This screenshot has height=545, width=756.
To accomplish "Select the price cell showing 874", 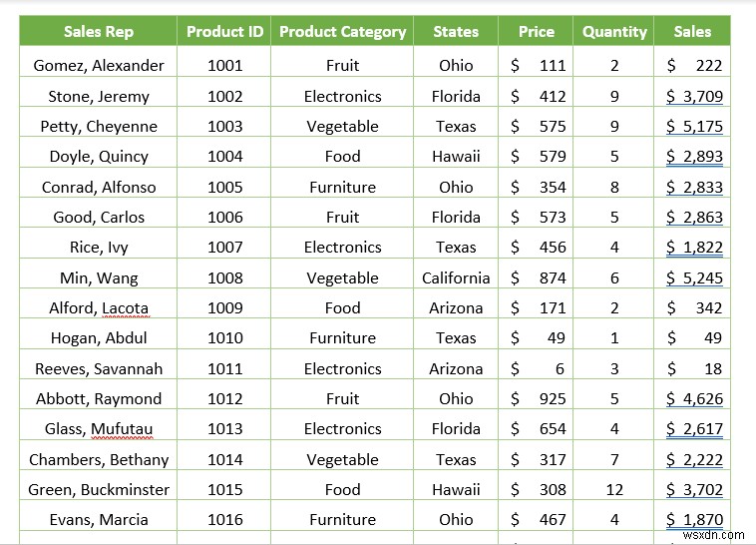I will [539, 277].
